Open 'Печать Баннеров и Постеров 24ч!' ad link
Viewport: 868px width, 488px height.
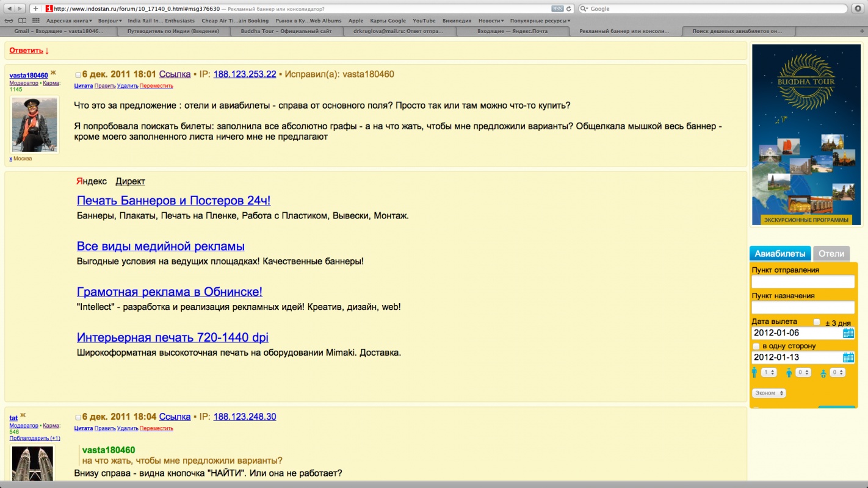173,201
